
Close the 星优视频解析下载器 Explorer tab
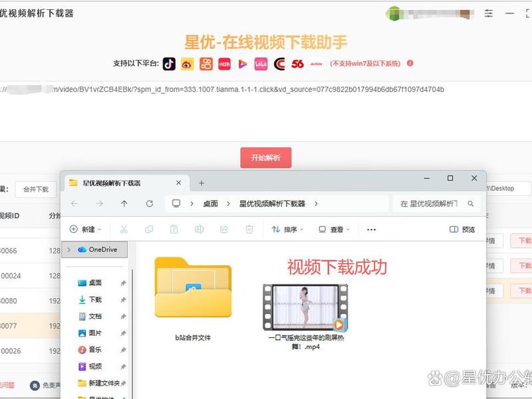point(178,183)
